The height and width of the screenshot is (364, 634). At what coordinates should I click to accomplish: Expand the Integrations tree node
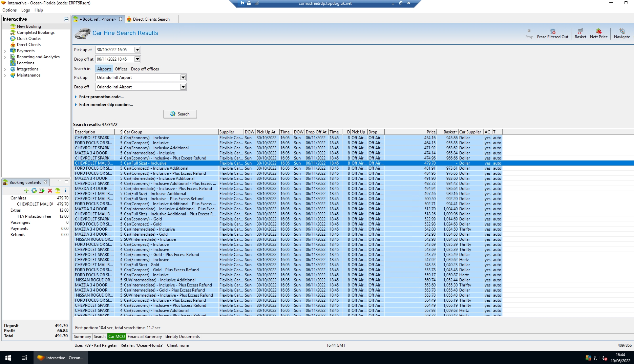pyautogui.click(x=5, y=69)
